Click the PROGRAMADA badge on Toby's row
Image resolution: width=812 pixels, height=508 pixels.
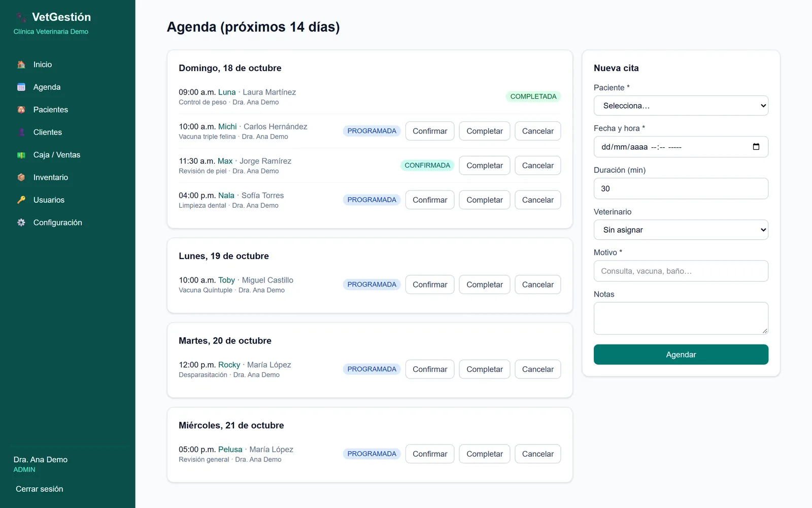[x=371, y=284]
